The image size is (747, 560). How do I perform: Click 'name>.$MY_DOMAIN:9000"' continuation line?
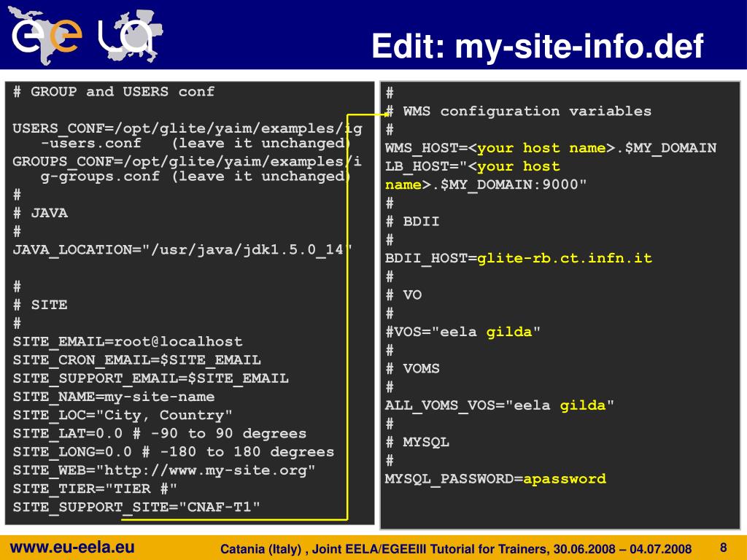coord(486,184)
